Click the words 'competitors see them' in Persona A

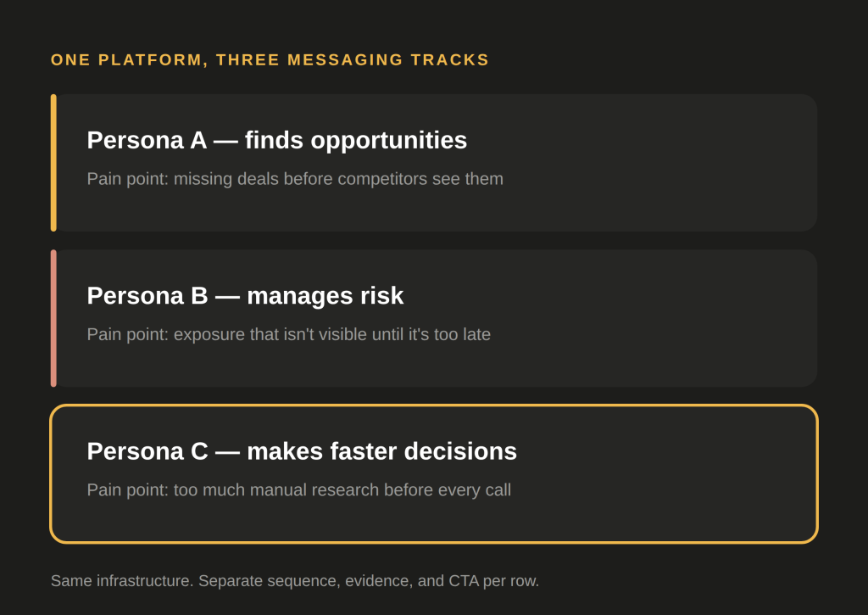[x=420, y=179]
